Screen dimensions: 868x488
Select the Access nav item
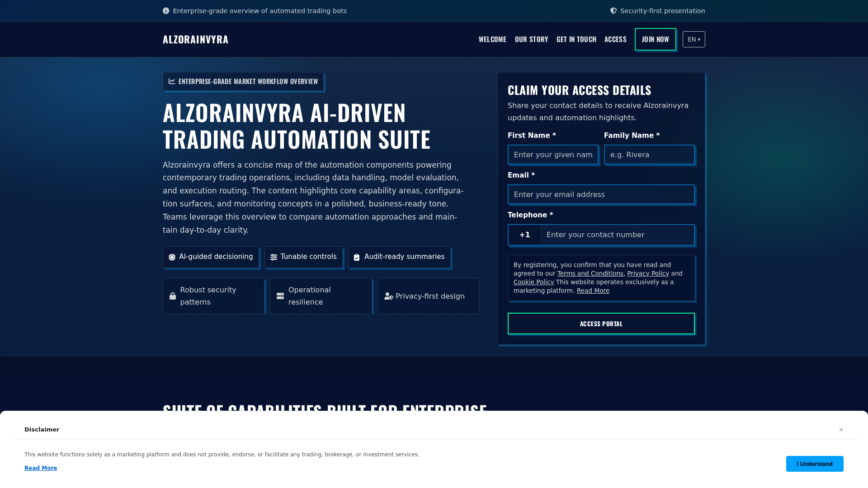615,39
